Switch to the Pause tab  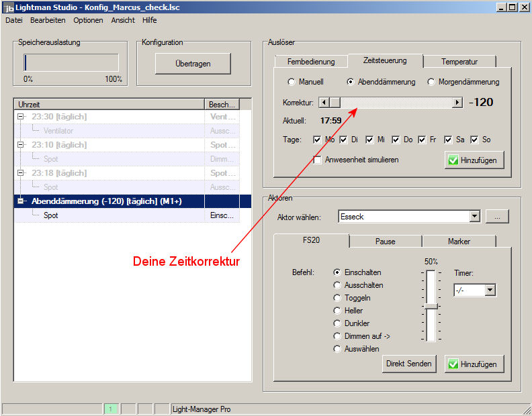386,242
